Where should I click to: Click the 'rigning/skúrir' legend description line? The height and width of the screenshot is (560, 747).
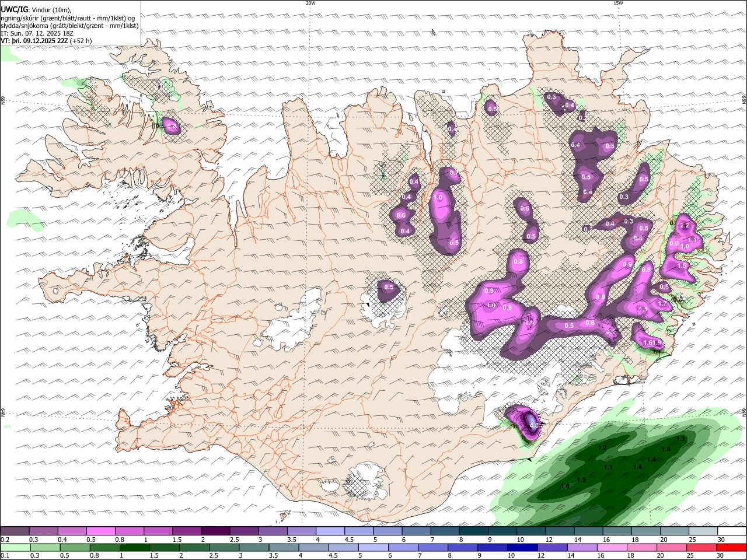69,17
